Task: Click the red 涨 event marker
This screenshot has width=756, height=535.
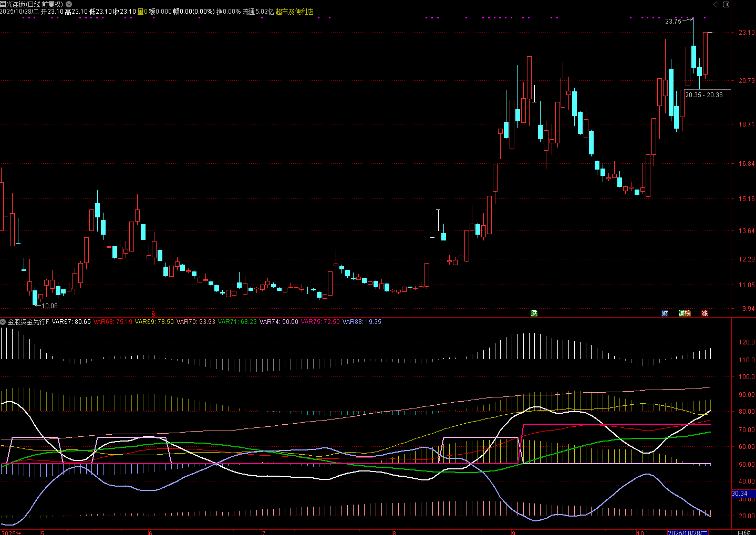Action: pos(705,313)
